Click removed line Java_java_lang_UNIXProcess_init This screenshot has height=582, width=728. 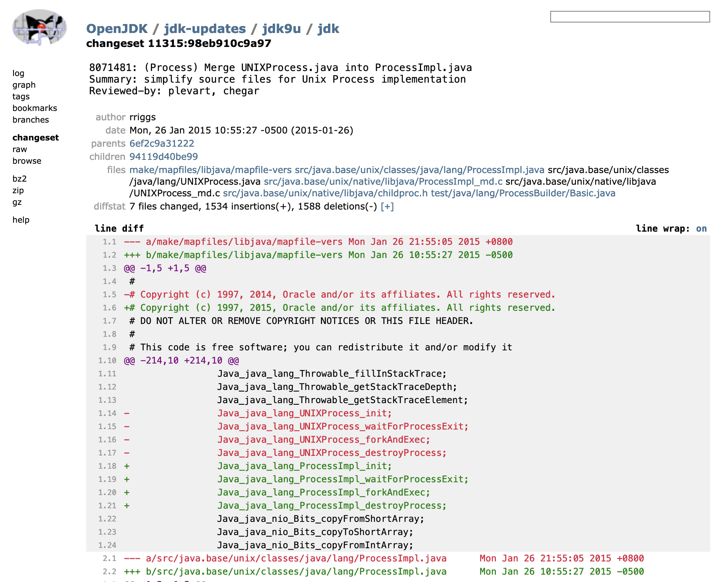305,413
